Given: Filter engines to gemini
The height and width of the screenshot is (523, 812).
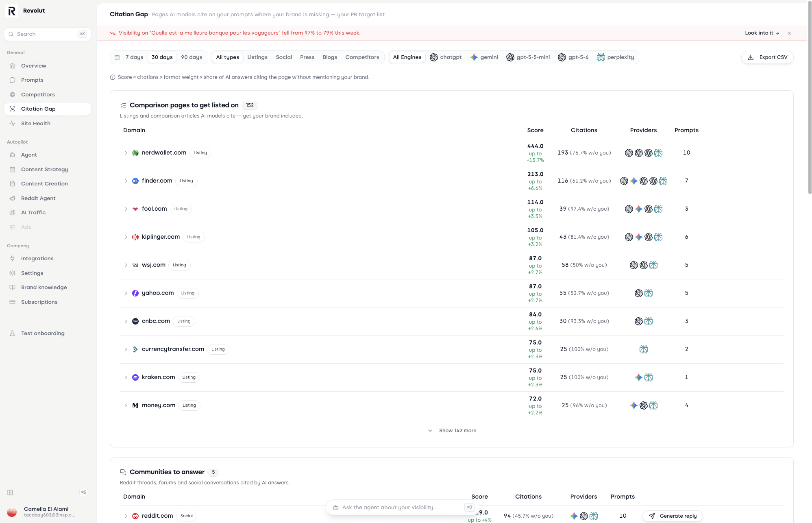Looking at the screenshot, I should point(484,57).
